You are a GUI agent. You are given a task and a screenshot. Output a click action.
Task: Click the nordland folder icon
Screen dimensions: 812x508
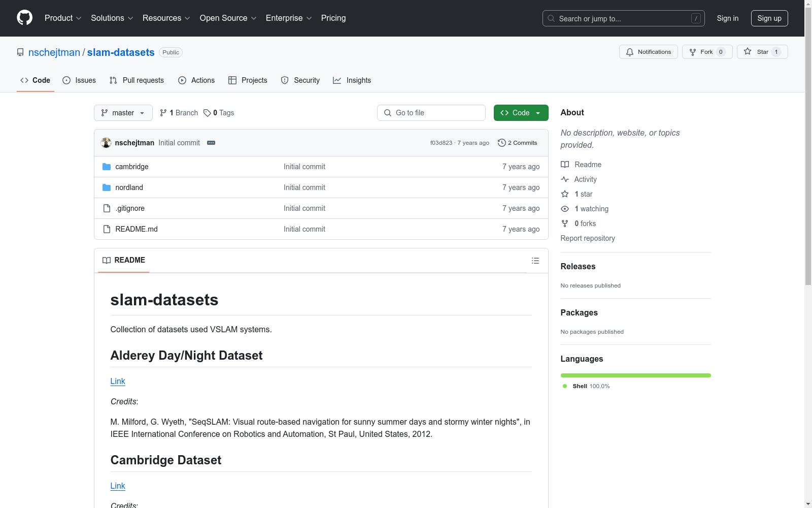(107, 187)
